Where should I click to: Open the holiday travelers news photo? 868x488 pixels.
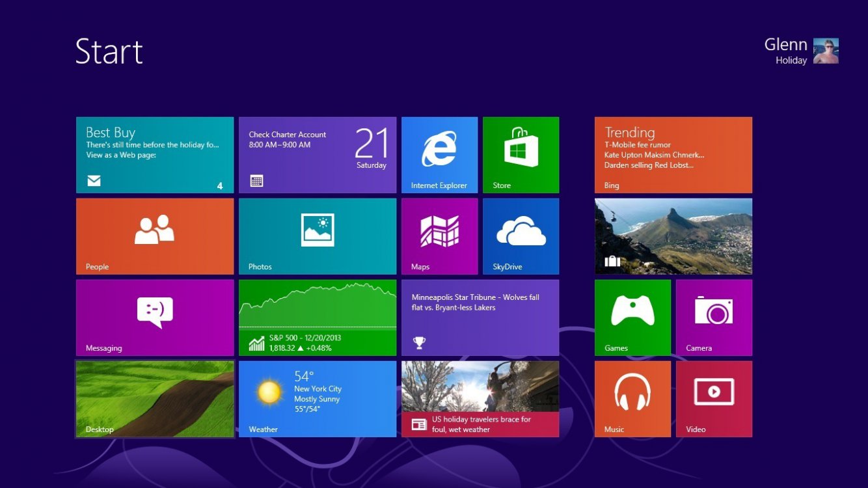point(480,386)
